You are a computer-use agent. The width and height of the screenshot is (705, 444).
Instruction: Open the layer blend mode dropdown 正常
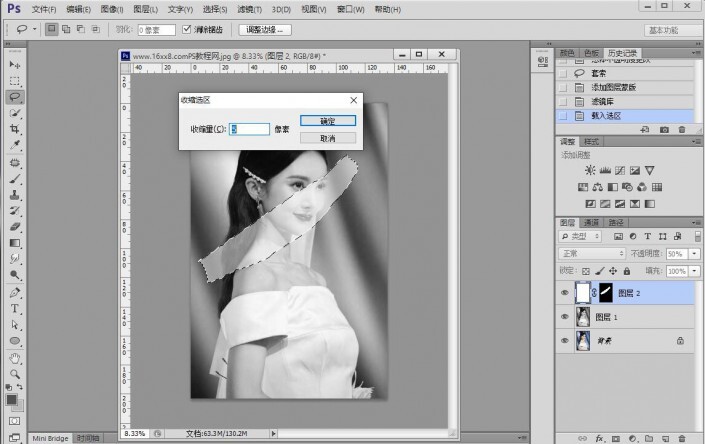coord(592,254)
